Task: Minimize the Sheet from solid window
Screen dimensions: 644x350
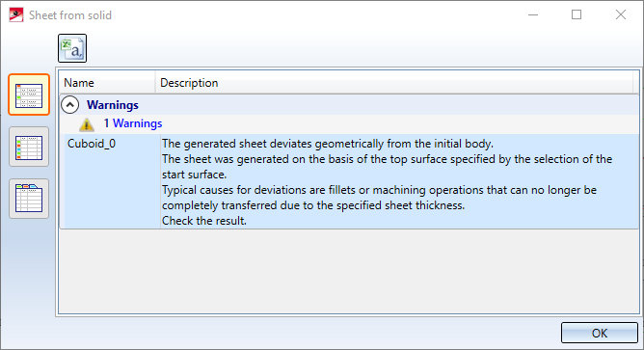Action: 533,14
